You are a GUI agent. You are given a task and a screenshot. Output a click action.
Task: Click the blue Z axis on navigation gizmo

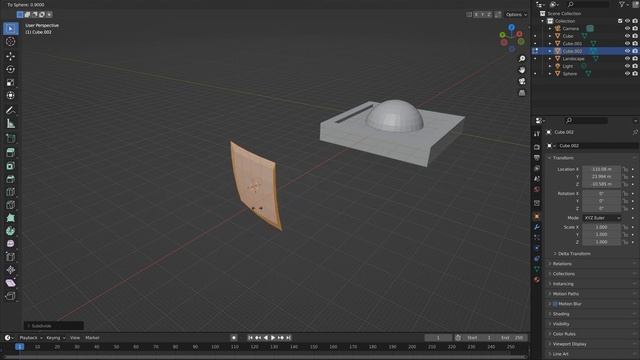(511, 27)
